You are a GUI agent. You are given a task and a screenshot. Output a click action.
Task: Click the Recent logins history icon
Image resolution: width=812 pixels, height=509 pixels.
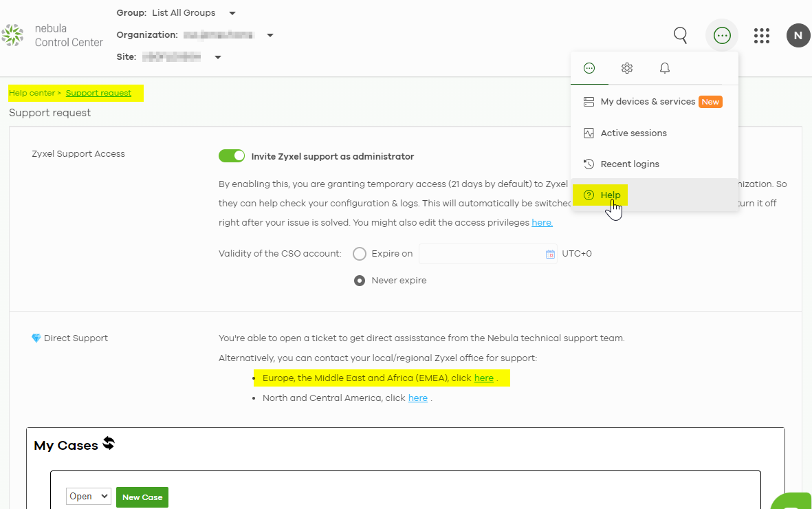(589, 164)
